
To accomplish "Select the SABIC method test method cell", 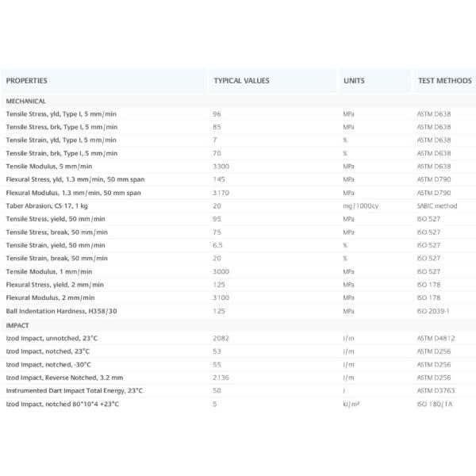I will [x=437, y=205].
